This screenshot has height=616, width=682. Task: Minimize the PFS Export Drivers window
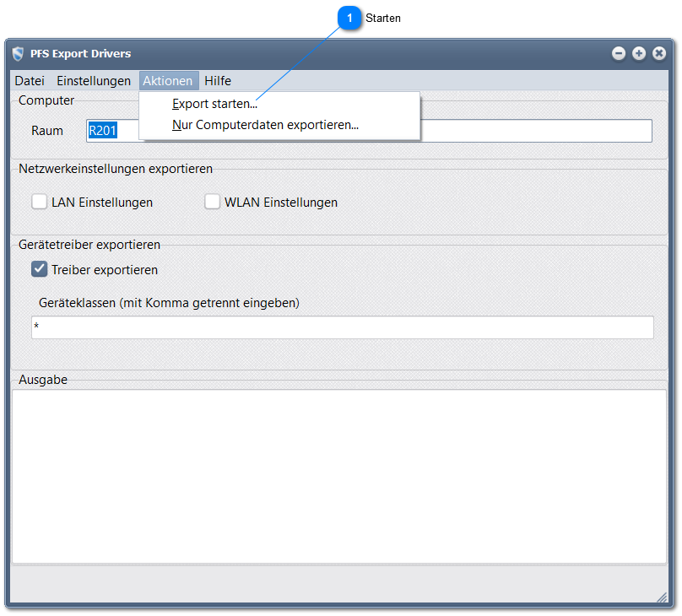(x=619, y=53)
